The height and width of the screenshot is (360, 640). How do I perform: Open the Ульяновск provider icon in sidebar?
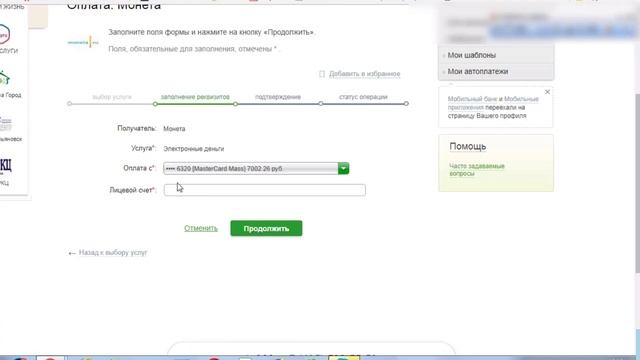5,123
